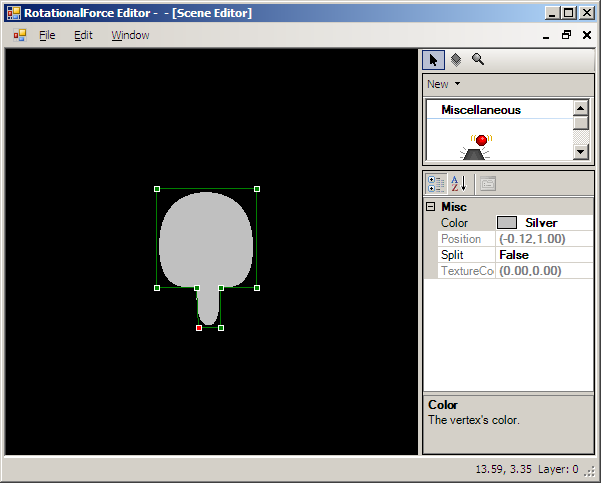Click the Silver color swatch
601x483 pixels.
[507, 223]
